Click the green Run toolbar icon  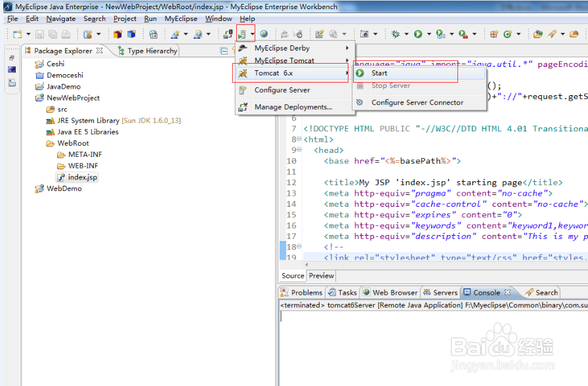pos(418,35)
